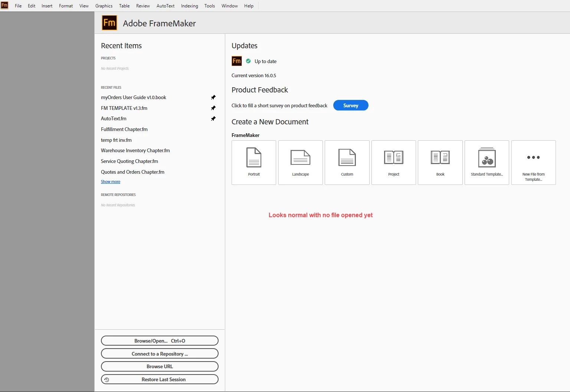
Task: Create a new Custom document
Action: click(347, 162)
